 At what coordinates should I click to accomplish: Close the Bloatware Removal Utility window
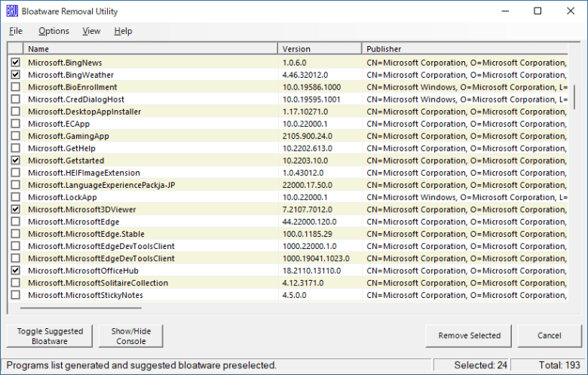click(x=571, y=11)
